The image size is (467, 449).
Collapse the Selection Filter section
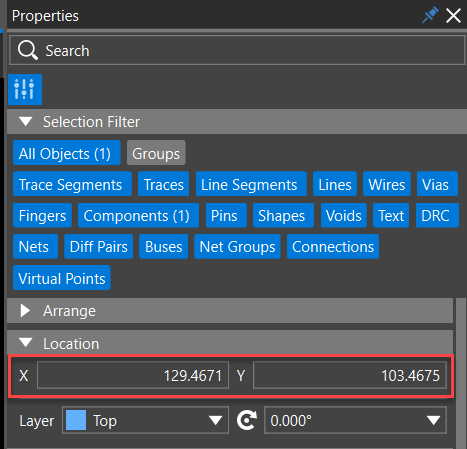(x=26, y=121)
